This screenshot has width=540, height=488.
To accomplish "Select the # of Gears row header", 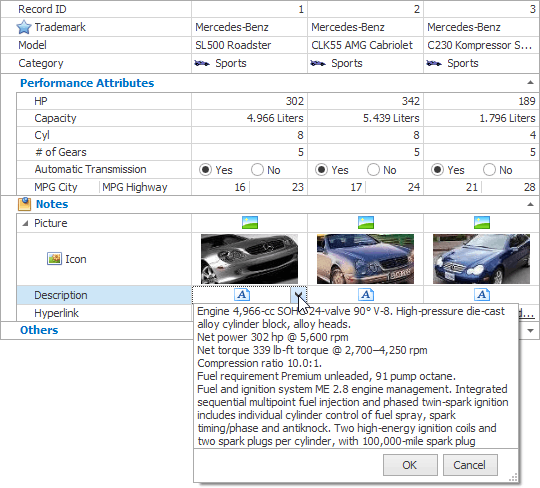I will [x=104, y=152].
